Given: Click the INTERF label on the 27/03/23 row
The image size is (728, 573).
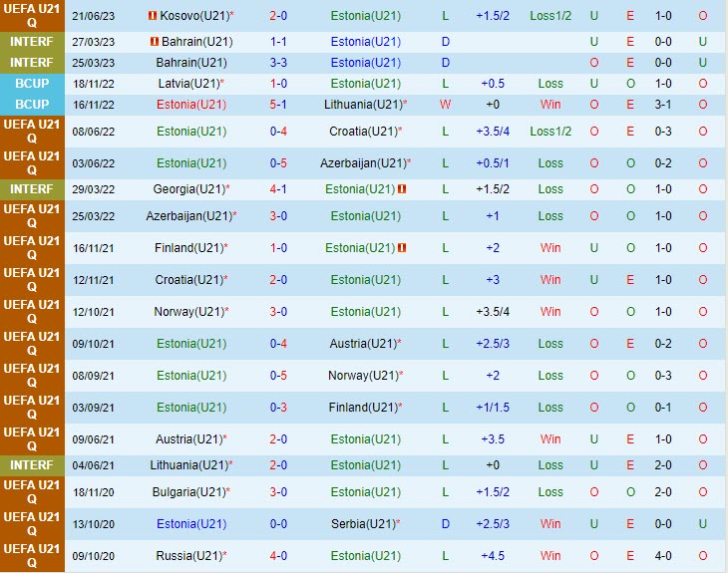Looking at the screenshot, I should coord(32,42).
